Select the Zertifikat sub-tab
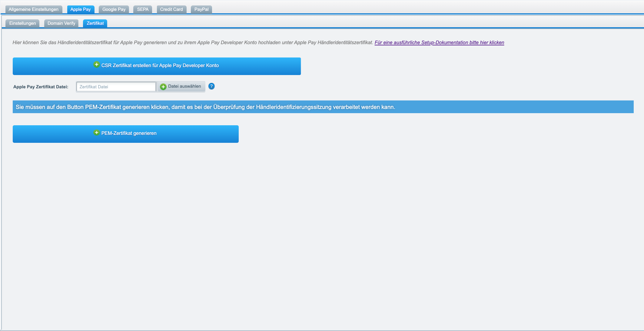 [95, 23]
